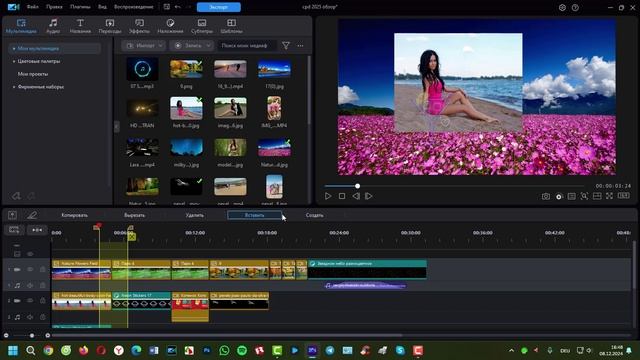
Task: Click the Вырезать button
Action: point(135,215)
